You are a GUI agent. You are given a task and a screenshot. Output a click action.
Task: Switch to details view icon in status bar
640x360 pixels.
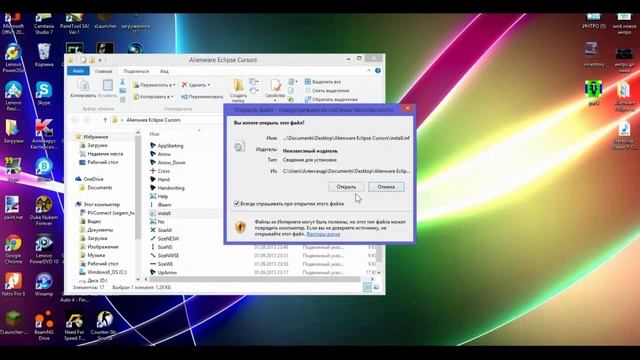pyautogui.click(x=367, y=287)
